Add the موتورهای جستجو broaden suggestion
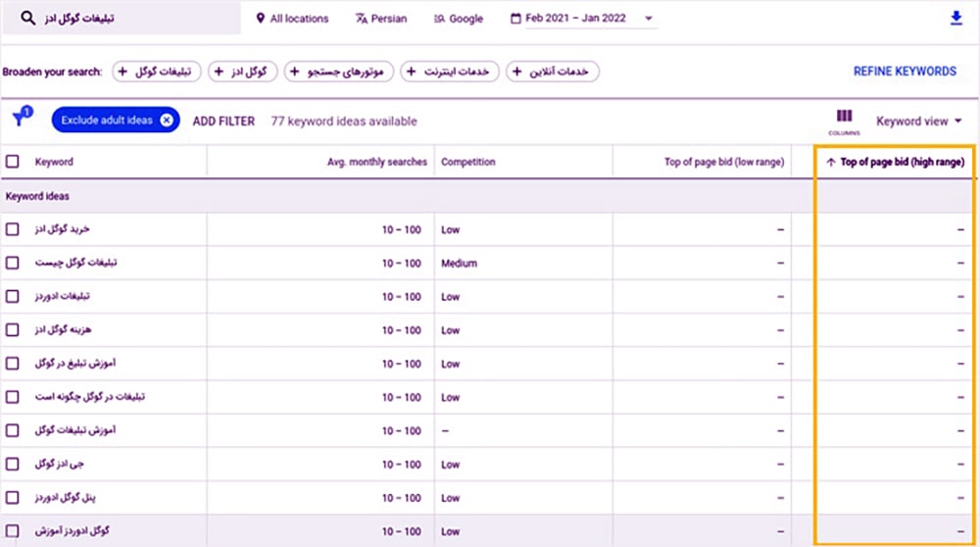The image size is (980, 547). (x=339, y=72)
